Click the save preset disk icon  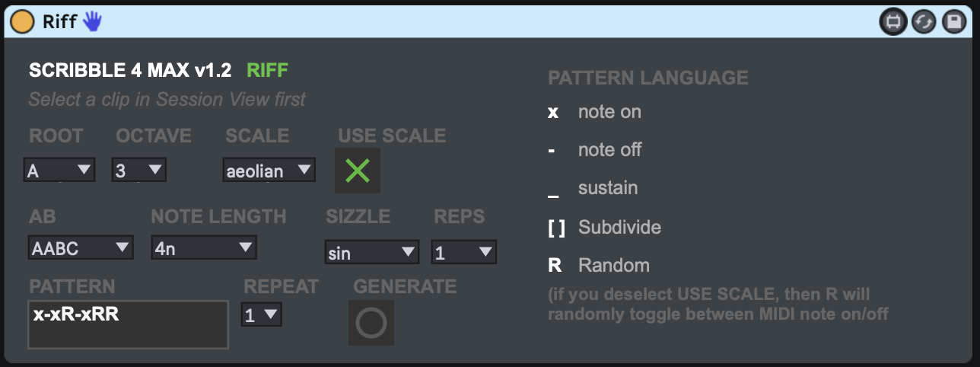coord(953,22)
